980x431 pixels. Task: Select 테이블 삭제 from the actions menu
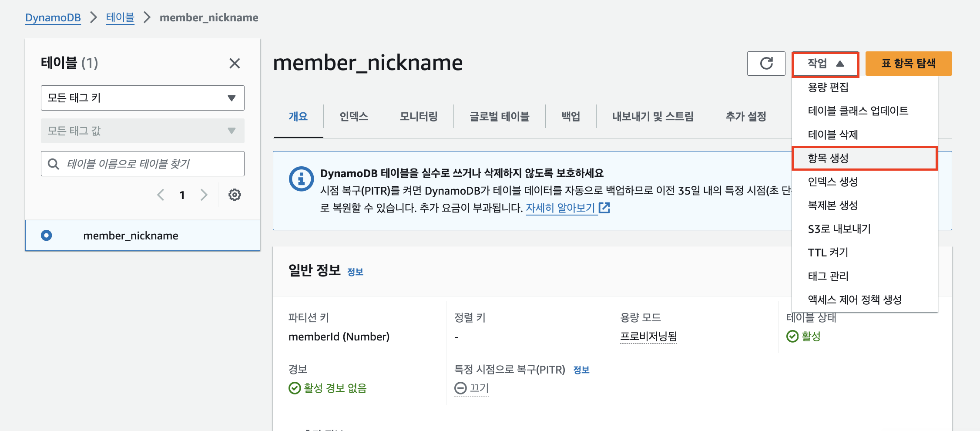[x=832, y=135]
